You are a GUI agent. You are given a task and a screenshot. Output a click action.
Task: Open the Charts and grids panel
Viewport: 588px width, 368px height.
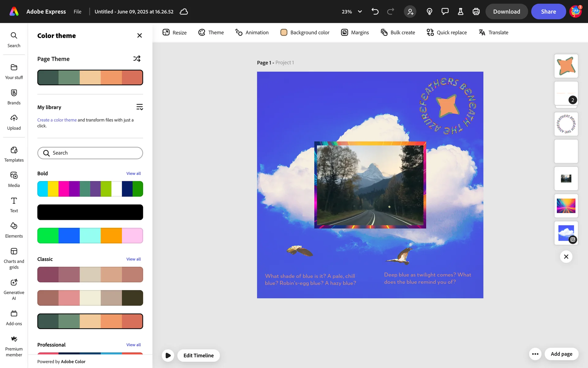[x=14, y=258]
